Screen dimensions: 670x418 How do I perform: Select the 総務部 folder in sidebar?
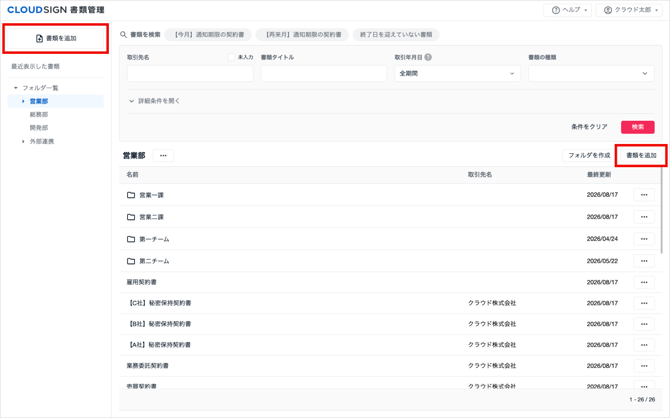[x=39, y=115]
